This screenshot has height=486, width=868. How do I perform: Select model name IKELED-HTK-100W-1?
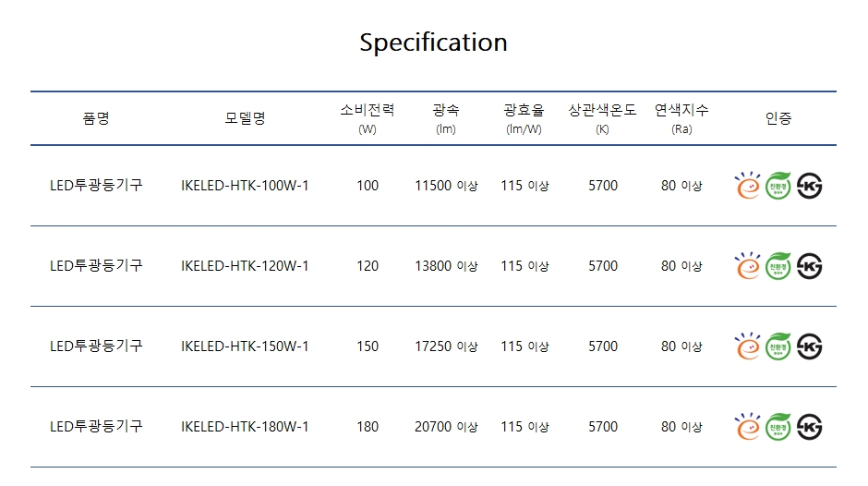click(x=245, y=186)
